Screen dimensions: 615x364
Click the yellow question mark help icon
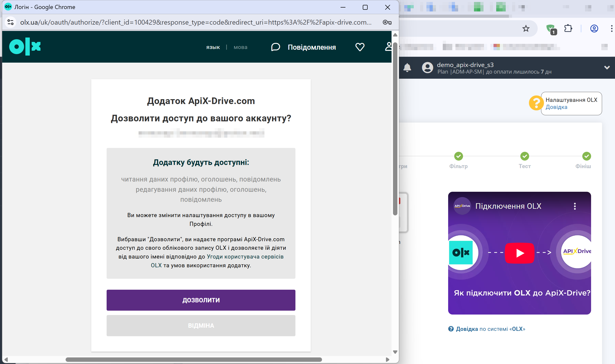click(x=536, y=103)
